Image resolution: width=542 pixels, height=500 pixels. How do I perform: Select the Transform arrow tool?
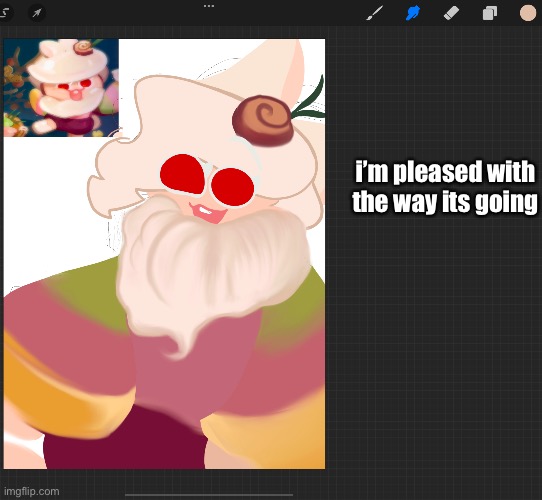(37, 13)
